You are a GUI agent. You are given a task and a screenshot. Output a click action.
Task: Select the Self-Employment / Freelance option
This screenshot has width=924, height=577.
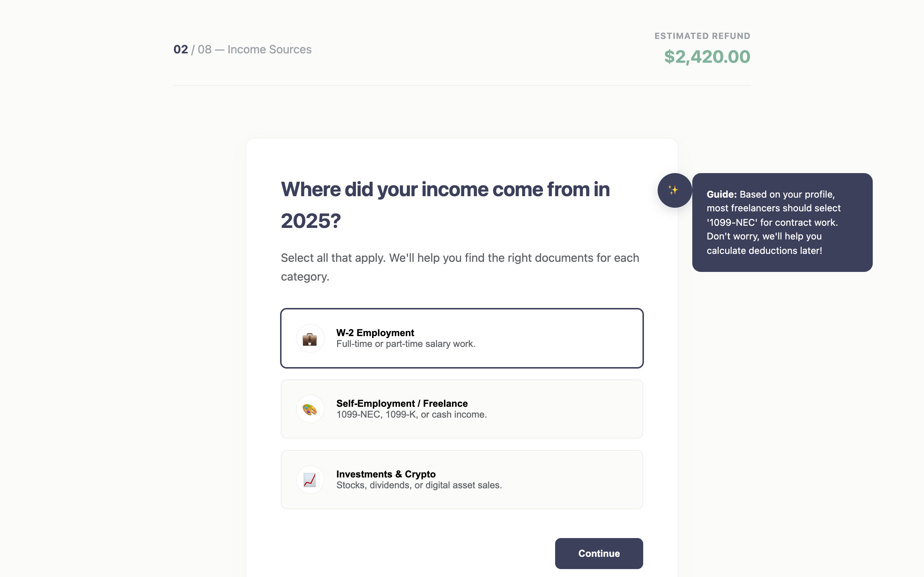462,409
